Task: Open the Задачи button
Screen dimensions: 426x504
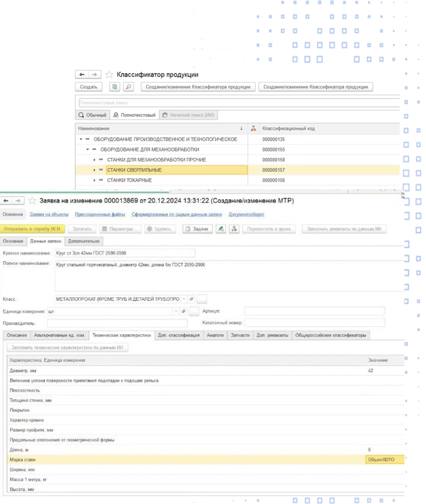Action: tap(197, 229)
